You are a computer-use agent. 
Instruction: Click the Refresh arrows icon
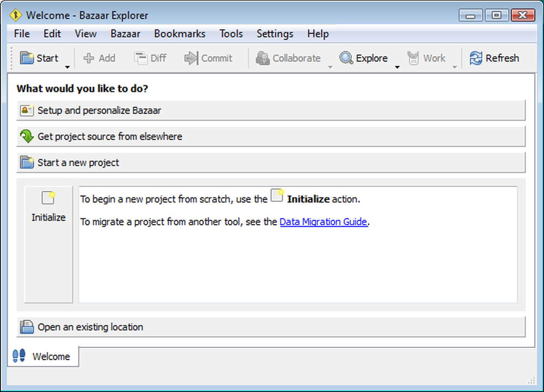tap(475, 58)
